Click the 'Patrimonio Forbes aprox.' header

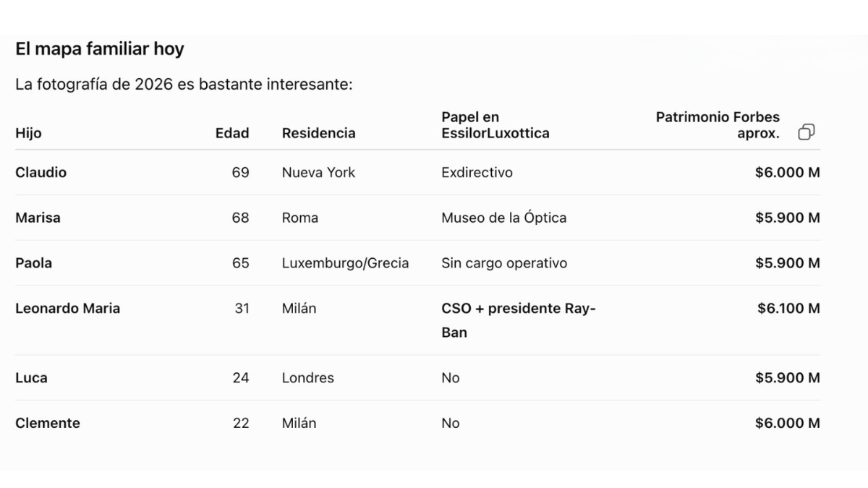coord(718,125)
